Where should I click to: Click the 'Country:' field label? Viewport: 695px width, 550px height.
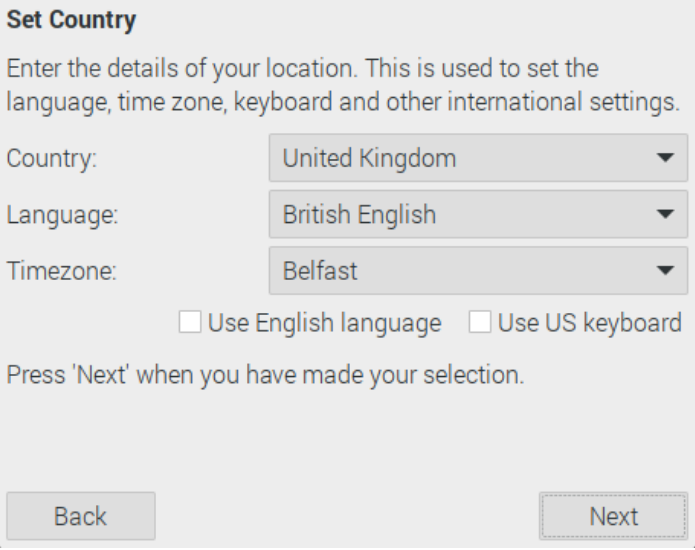pyautogui.click(x=52, y=159)
